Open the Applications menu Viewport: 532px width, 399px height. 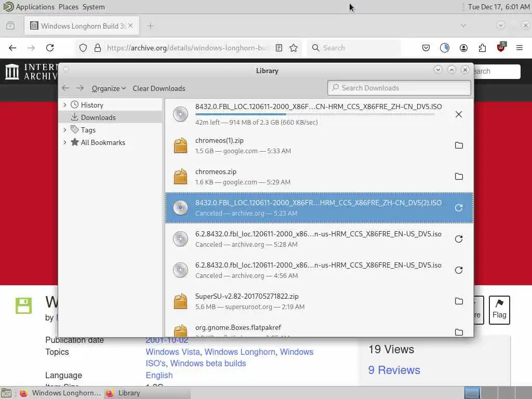[35, 7]
